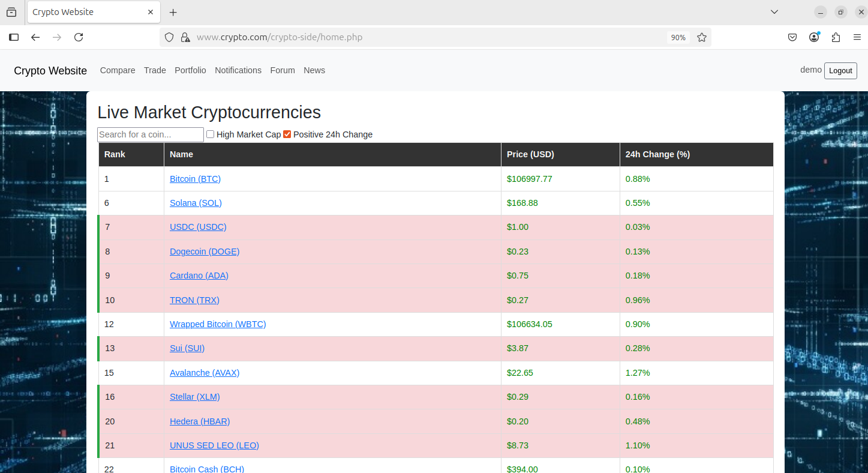This screenshot has height=473, width=868.
Task: Open the extensions puzzle icon
Action: (836, 37)
